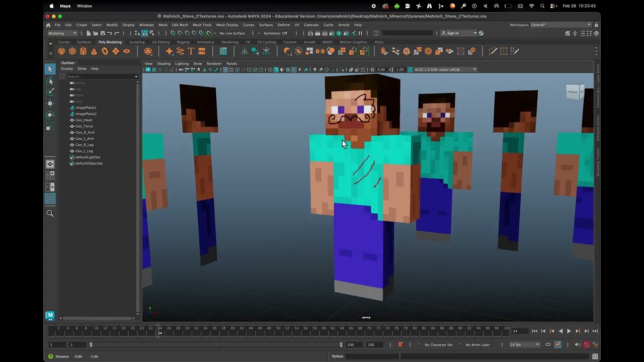Click the Extrude shelf icon
Viewport: 644px width, 362px height.
(x=384, y=51)
